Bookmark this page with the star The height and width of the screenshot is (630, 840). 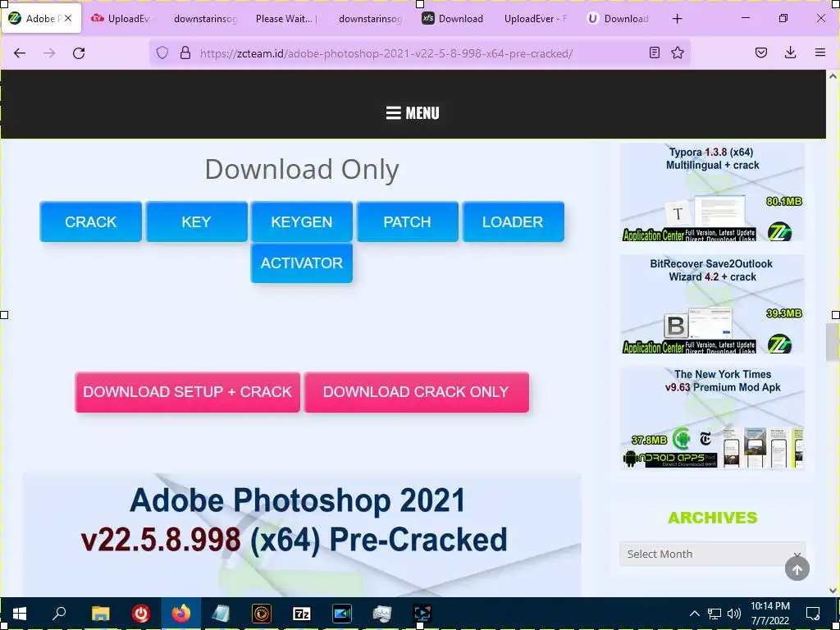tap(678, 52)
